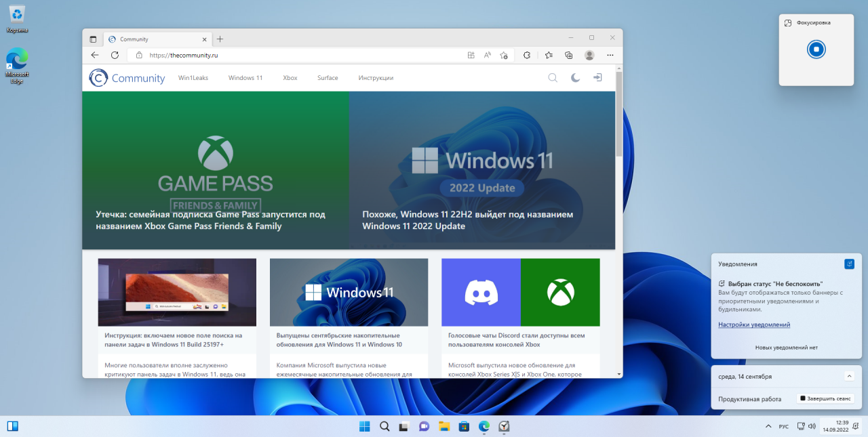Add page to favorites star icon
This screenshot has width=868, height=437.
[x=504, y=55]
